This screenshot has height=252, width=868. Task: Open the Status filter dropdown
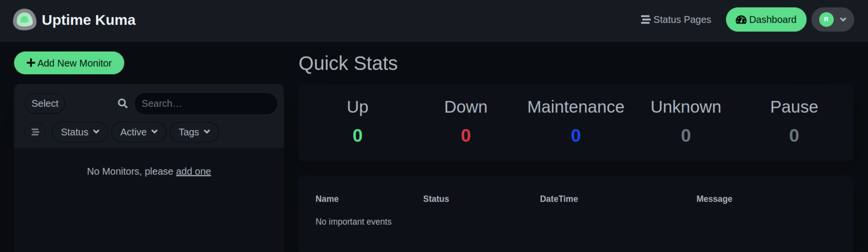coord(79,132)
